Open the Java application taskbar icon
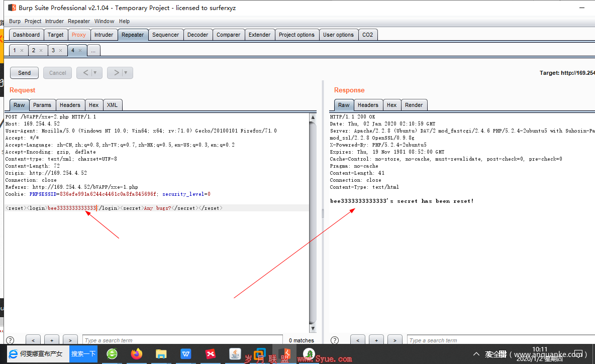The width and height of the screenshot is (595, 364). pyautogui.click(x=235, y=354)
